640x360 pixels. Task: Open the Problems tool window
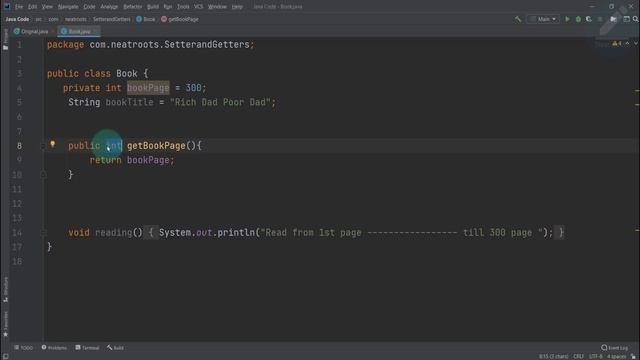[54, 348]
